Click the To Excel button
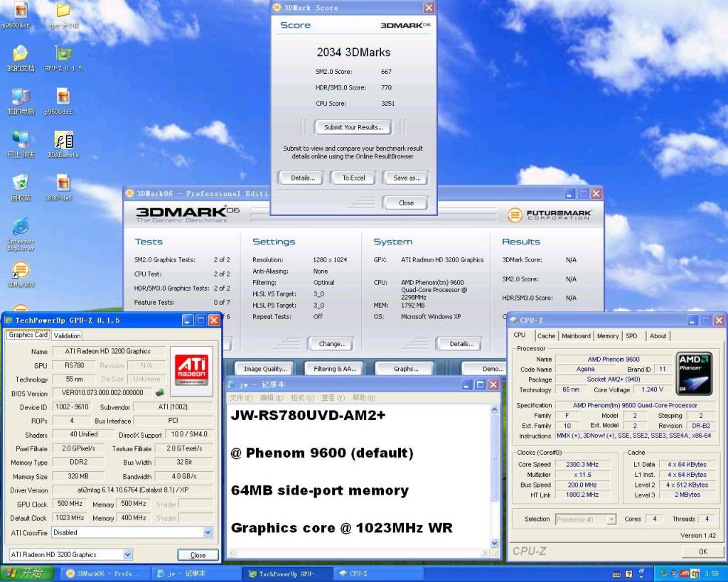The width and height of the screenshot is (728, 582). pos(353,178)
